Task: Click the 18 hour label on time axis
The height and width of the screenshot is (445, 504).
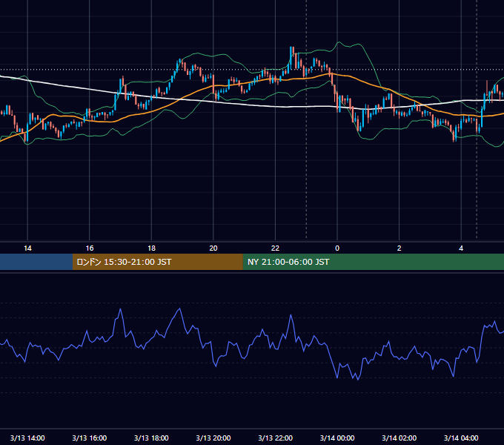Action: (x=151, y=248)
